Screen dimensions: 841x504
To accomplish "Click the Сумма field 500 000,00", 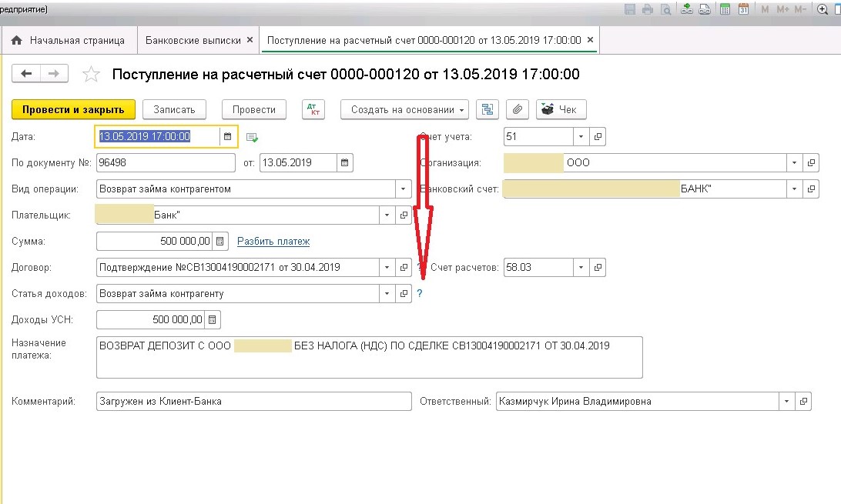I will [155, 241].
